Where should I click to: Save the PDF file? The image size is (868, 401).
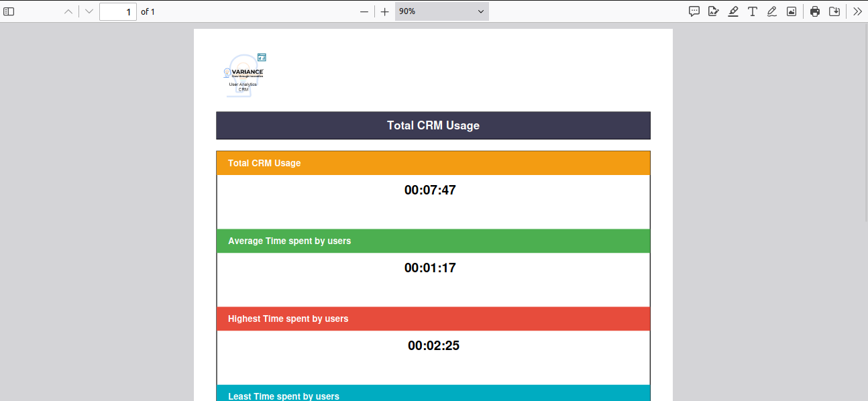coord(834,11)
